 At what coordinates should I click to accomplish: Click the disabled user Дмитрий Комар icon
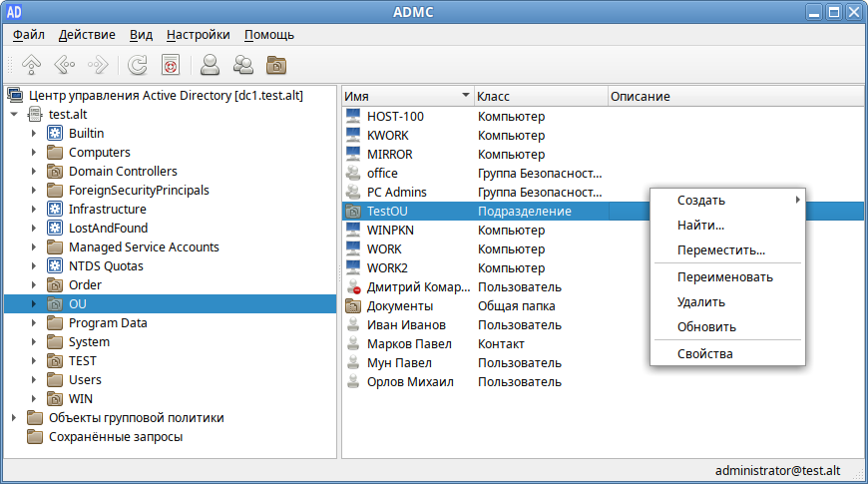[353, 286]
